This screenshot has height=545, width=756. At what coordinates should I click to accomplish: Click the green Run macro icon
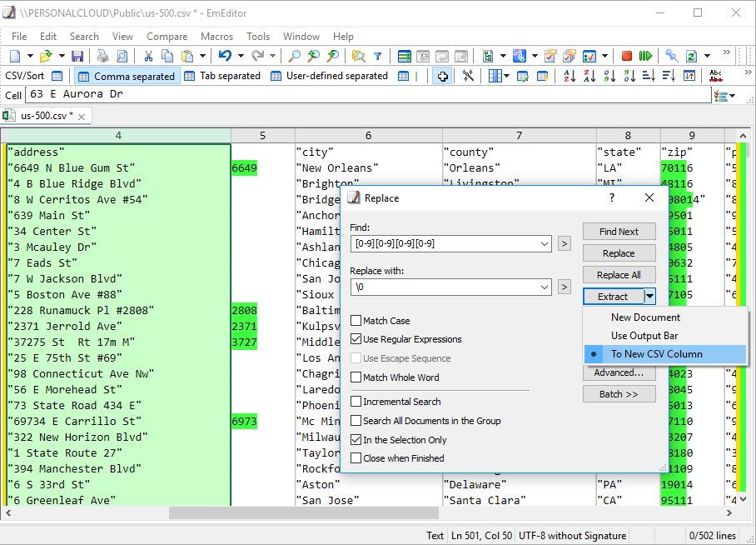(x=645, y=56)
